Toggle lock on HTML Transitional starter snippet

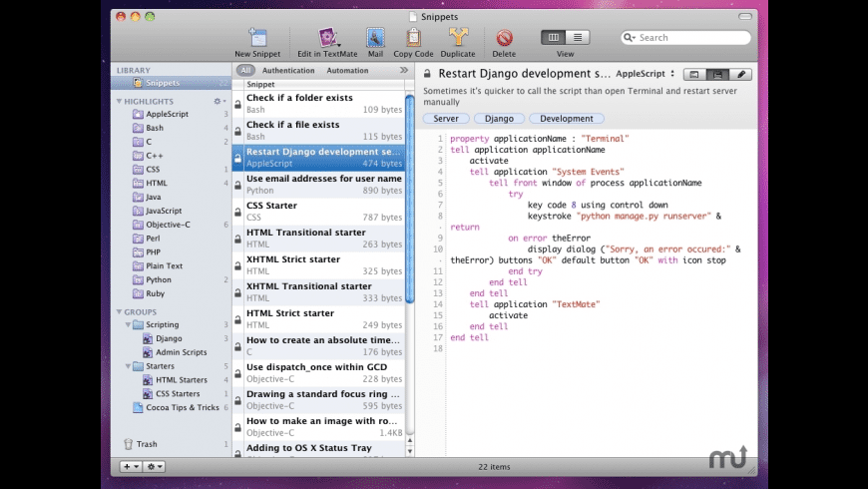click(238, 240)
